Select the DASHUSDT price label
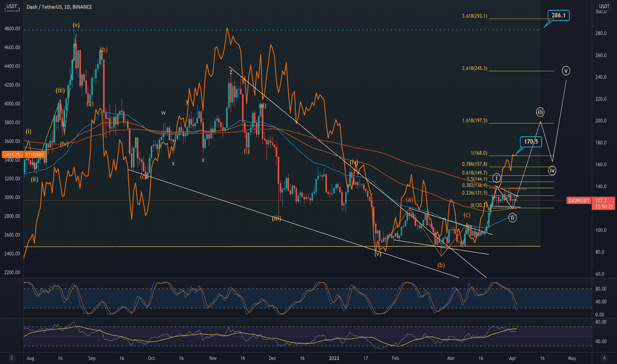The height and width of the screenshot is (364, 617). click(579, 201)
